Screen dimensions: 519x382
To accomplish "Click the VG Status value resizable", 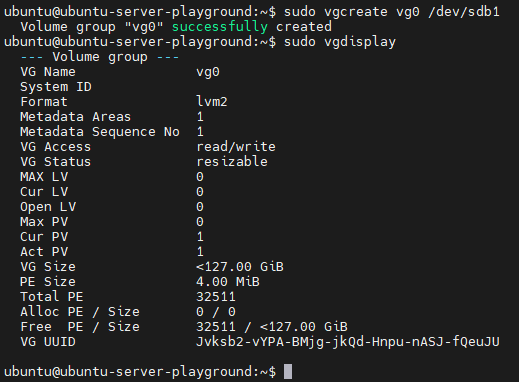I will (232, 162).
